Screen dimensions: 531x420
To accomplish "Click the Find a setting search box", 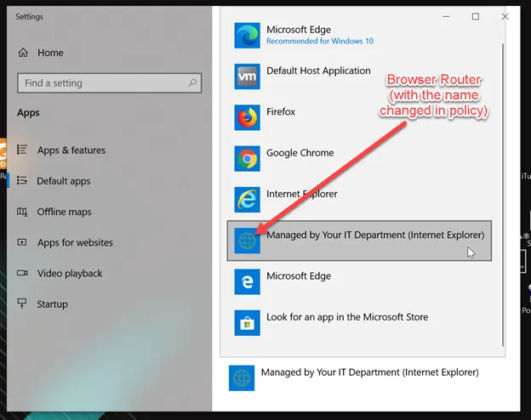I will coord(102,83).
